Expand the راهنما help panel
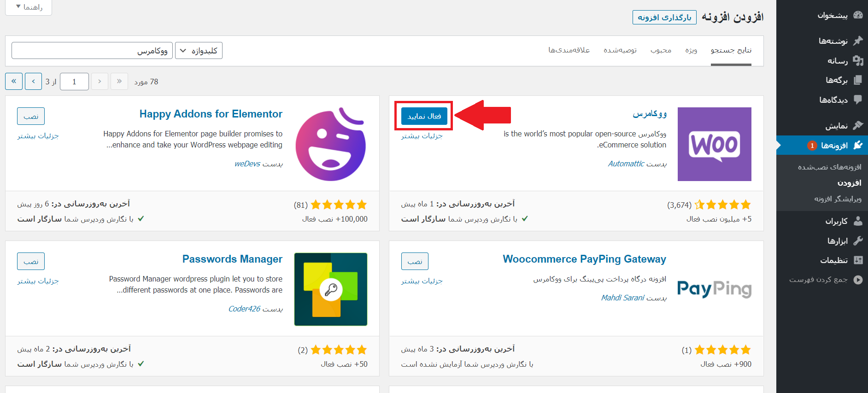 point(29,7)
